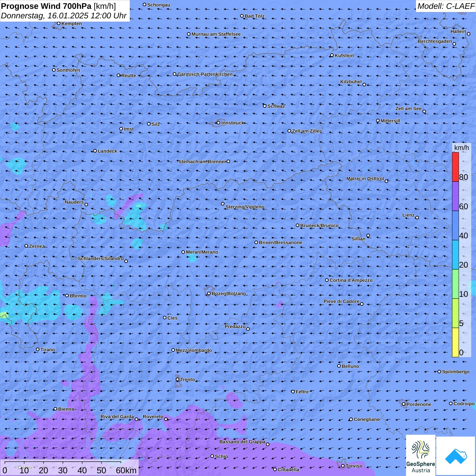Click the GeoSphere Austria logo
This screenshot has height=476, width=476.
[421, 456]
